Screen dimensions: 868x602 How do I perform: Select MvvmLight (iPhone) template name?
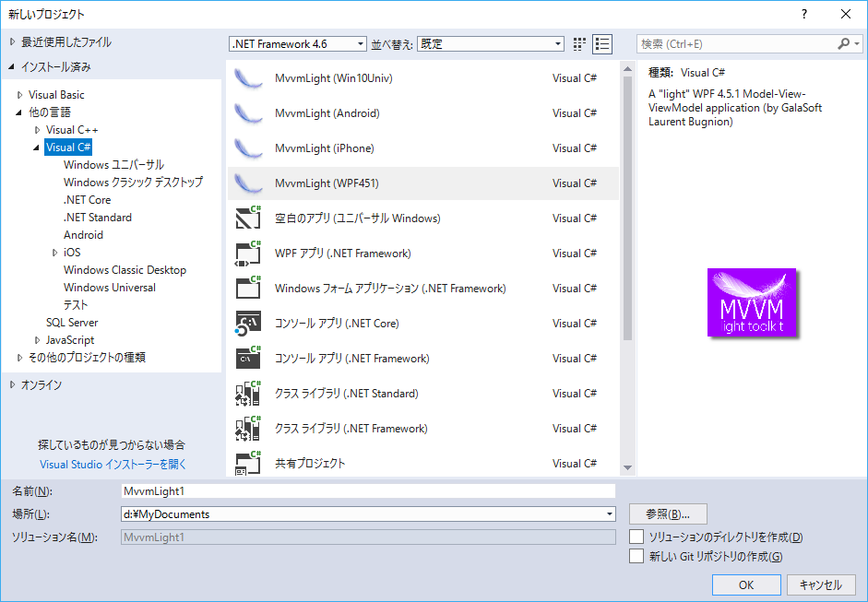click(x=325, y=148)
